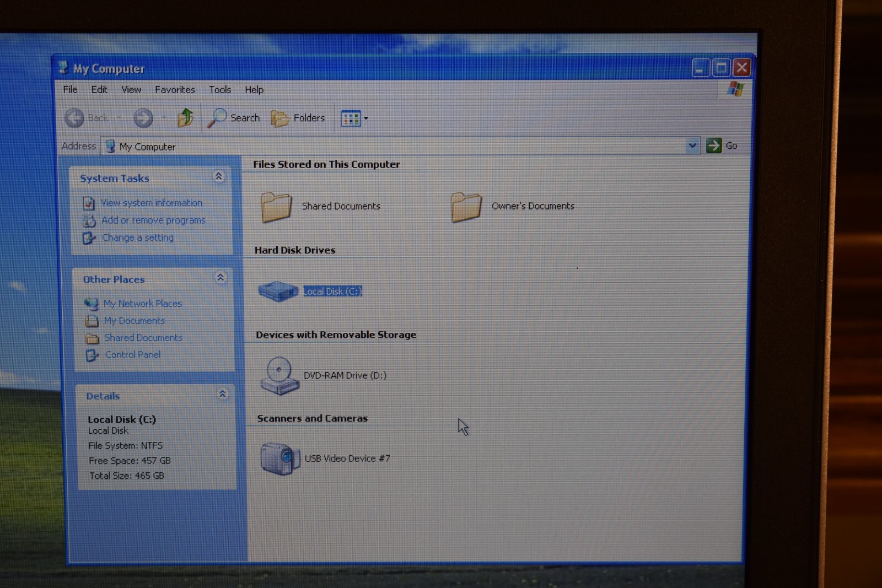Screen dimensions: 882x588
Task: Select the DVD-RAM Drive (D:) icon
Action: click(x=279, y=376)
